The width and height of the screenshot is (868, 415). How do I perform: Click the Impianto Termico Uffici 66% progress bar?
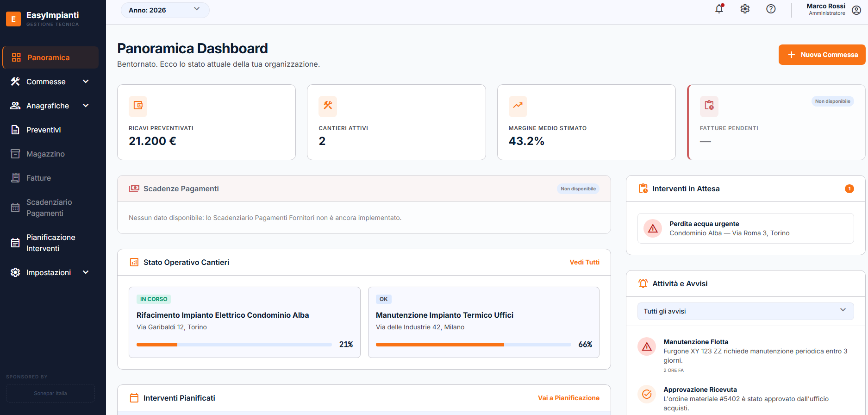coord(473,345)
